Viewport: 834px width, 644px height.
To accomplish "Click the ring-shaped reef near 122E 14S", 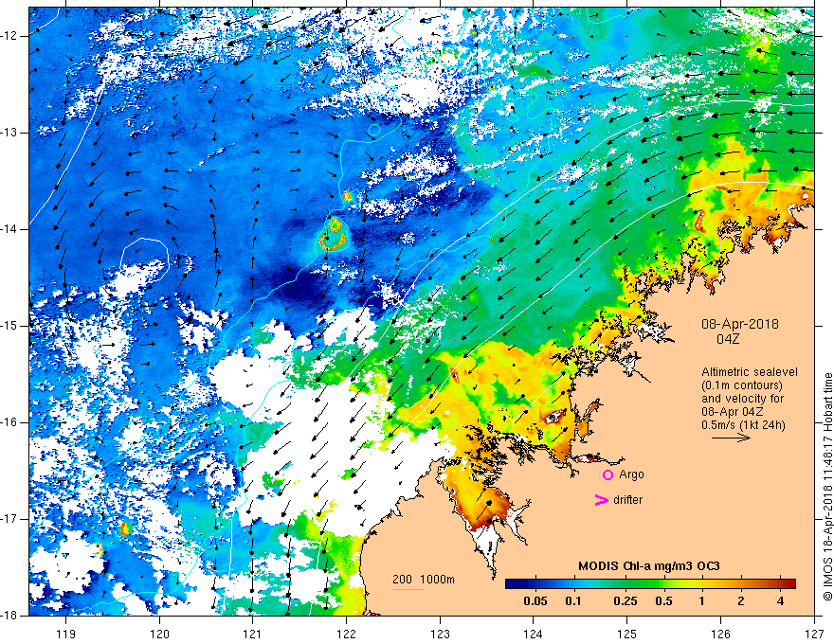I will [333, 235].
